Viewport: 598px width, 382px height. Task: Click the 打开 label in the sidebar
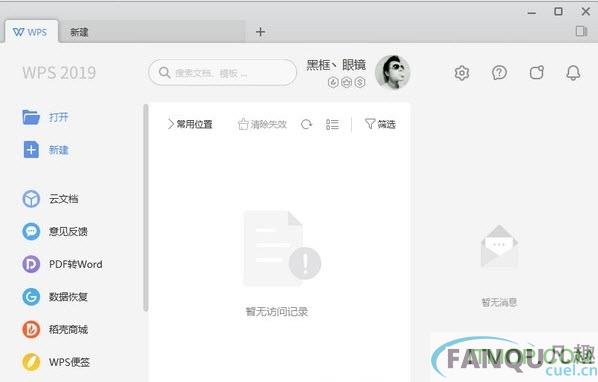point(58,117)
